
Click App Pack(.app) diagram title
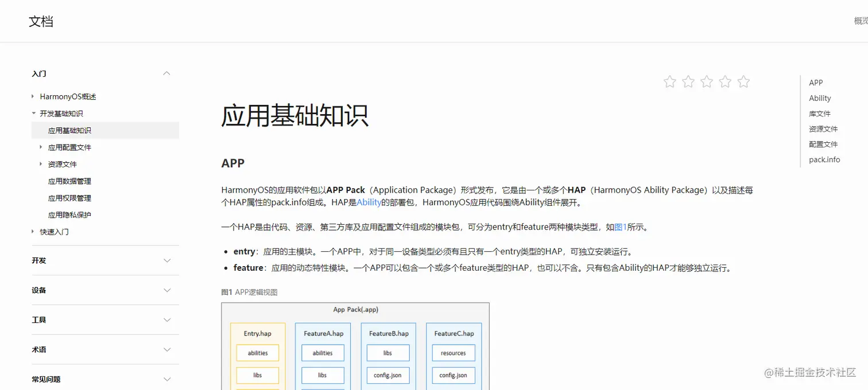355,310
